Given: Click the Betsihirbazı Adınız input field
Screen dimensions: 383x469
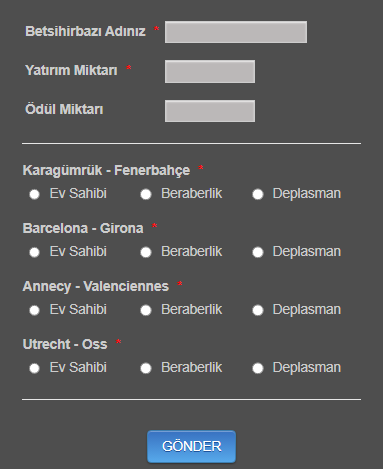Looking at the screenshot, I should [236, 32].
